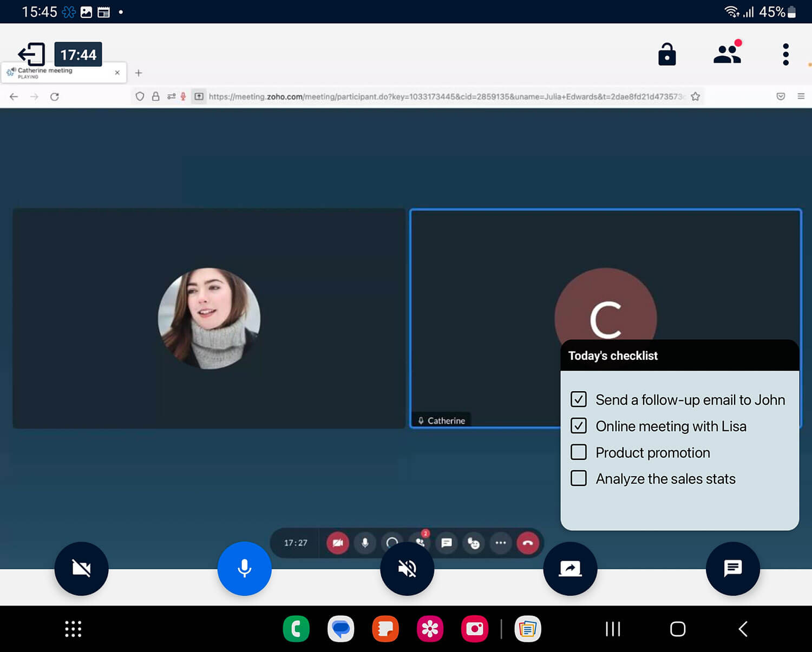Open the browser hamburger menu
Screen dimensions: 812x652
pyautogui.click(x=801, y=96)
